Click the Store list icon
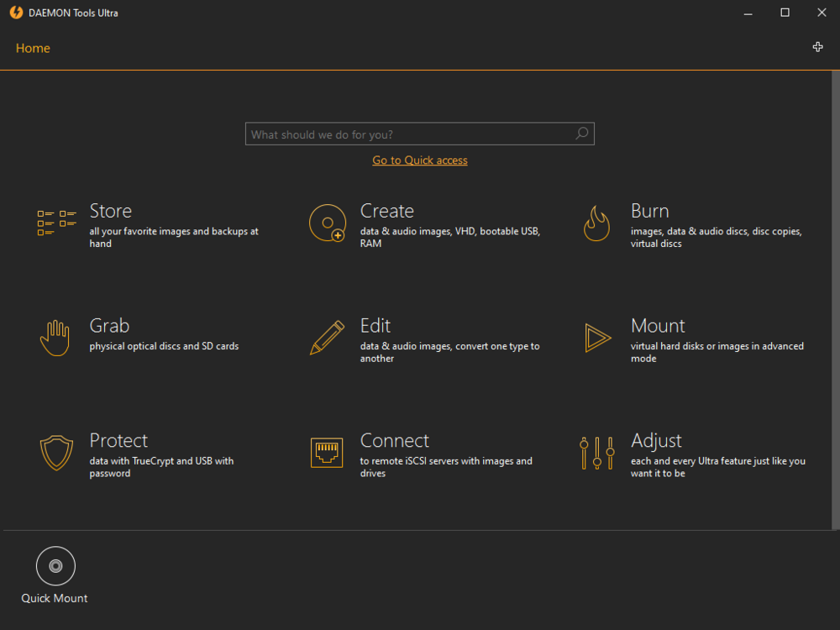 pos(56,223)
